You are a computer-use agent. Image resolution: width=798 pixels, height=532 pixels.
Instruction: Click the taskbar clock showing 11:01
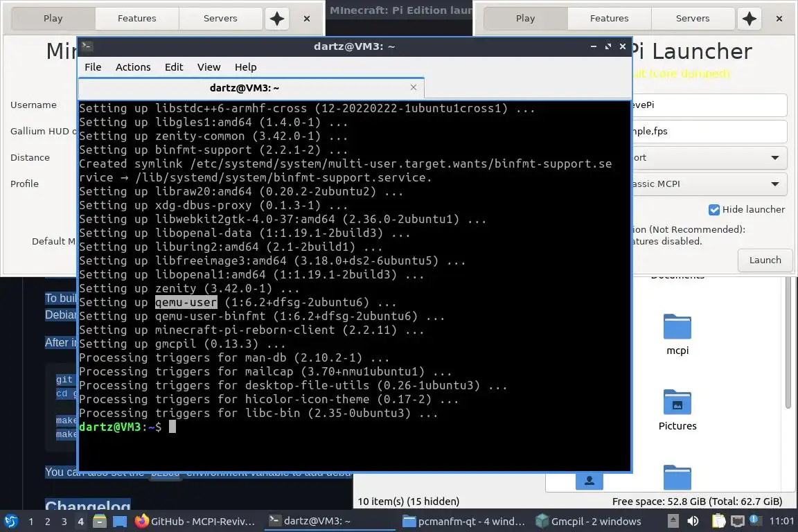click(781, 522)
